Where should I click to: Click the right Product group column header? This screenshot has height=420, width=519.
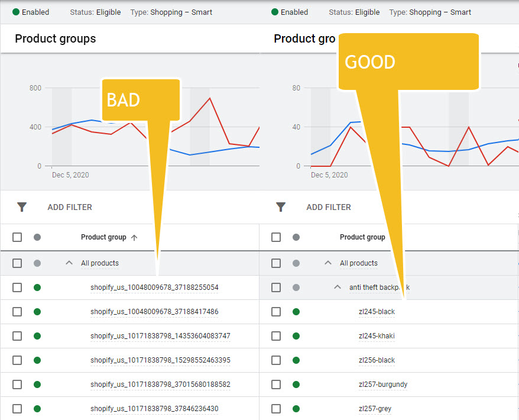pyautogui.click(x=362, y=237)
